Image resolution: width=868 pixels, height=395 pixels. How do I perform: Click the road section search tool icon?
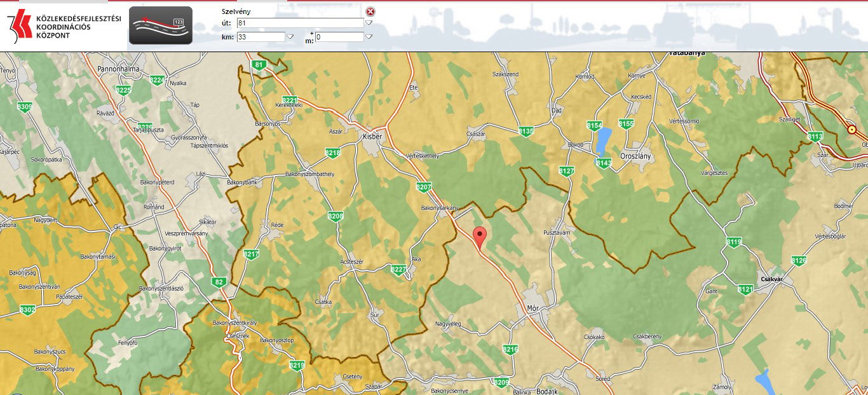[160, 25]
